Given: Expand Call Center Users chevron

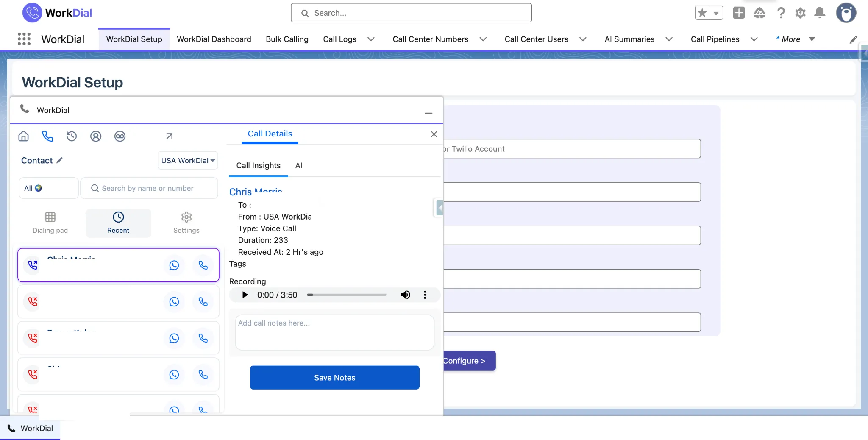Looking at the screenshot, I should coord(583,39).
